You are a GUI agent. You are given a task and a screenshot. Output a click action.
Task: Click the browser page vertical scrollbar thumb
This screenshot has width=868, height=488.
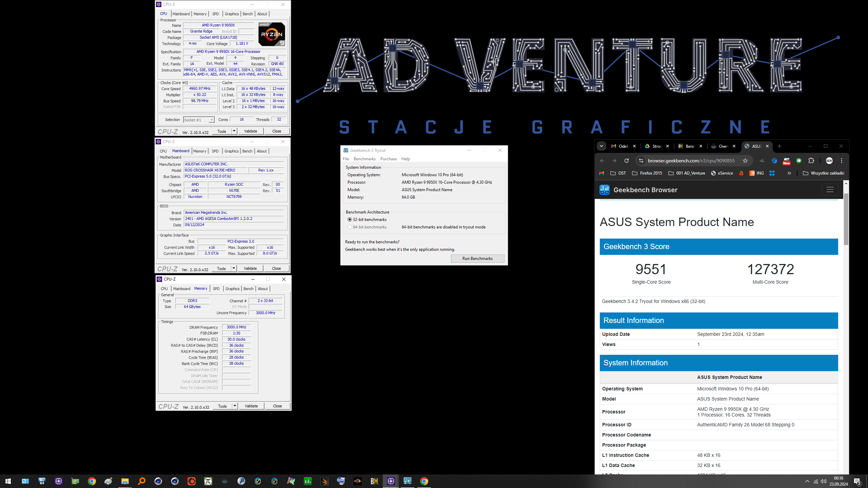point(846,219)
